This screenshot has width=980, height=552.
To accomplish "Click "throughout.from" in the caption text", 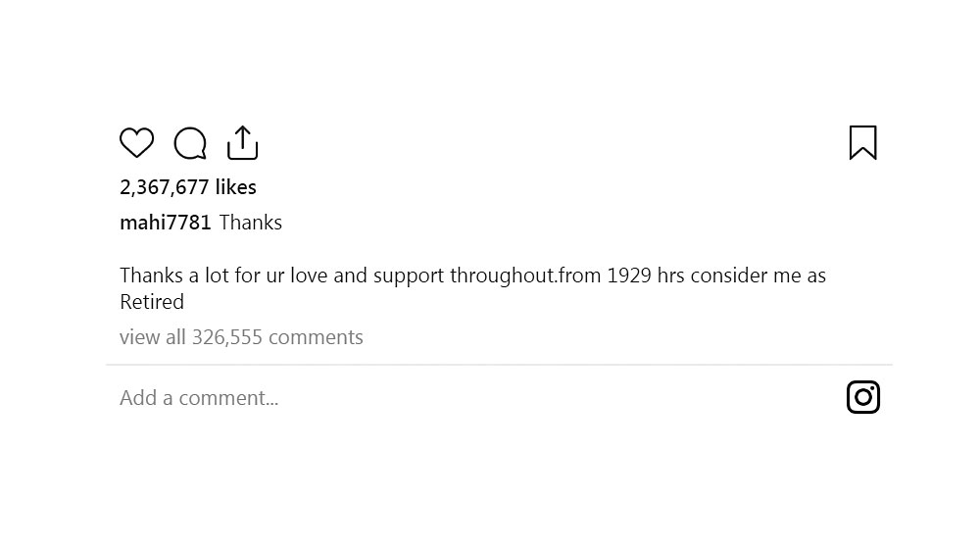I will pyautogui.click(x=525, y=276).
